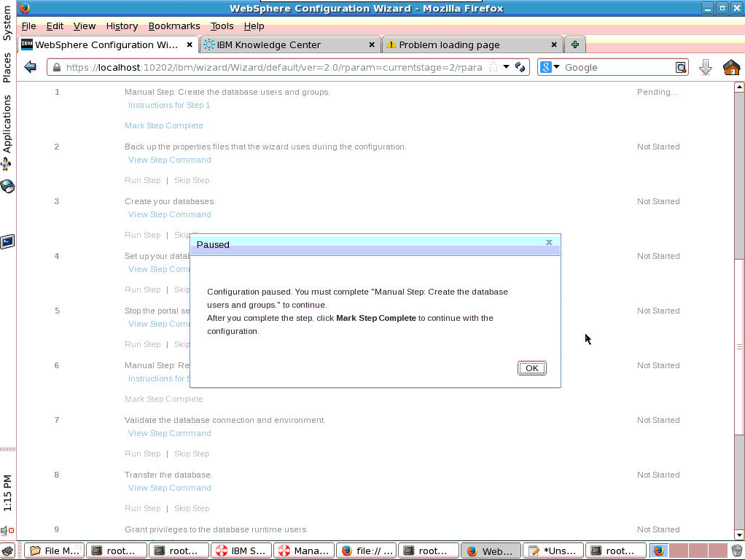
Task: Click the volume muted icon in panel
Action: 7,531
